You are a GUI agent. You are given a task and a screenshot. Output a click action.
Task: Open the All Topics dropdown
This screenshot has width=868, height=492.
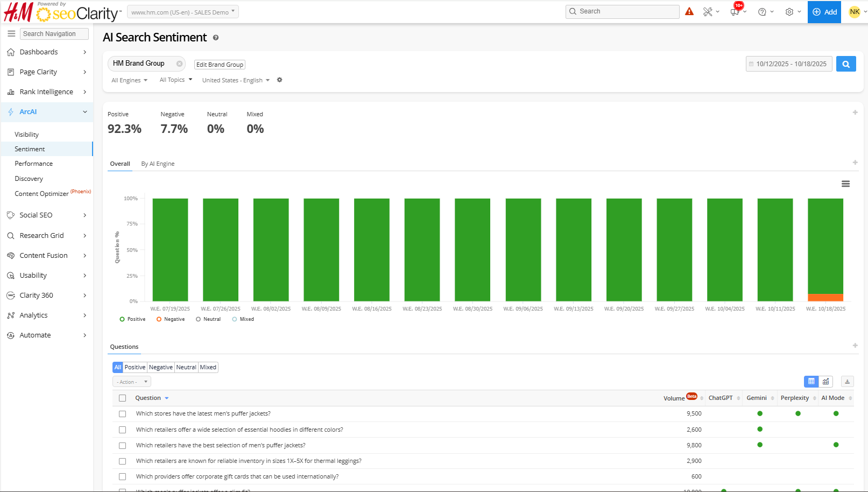pos(175,80)
